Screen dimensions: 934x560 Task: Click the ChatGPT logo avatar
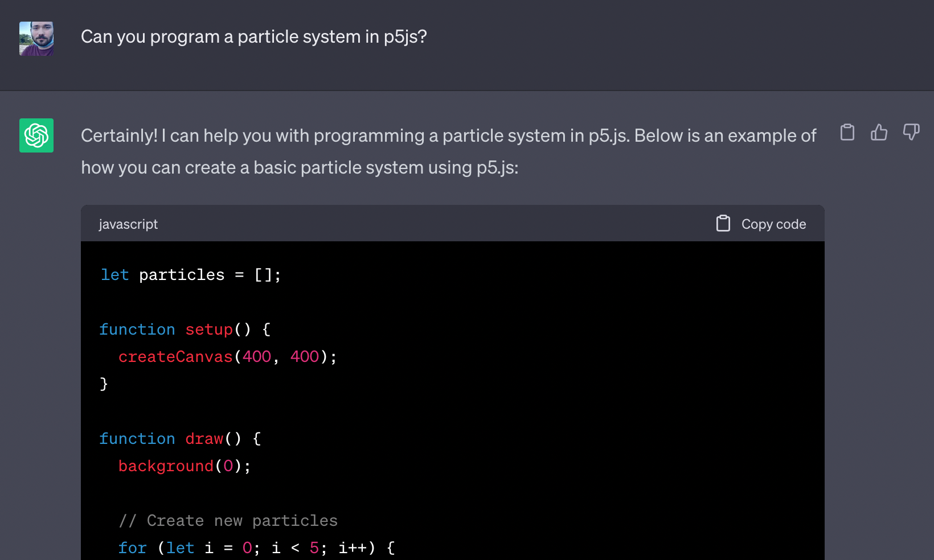tap(36, 135)
